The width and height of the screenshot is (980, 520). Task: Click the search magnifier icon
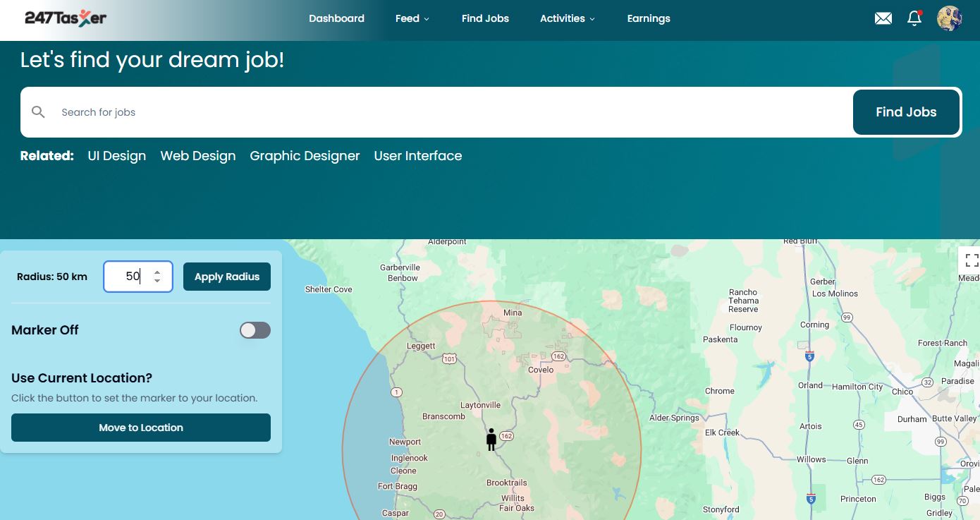click(x=38, y=111)
